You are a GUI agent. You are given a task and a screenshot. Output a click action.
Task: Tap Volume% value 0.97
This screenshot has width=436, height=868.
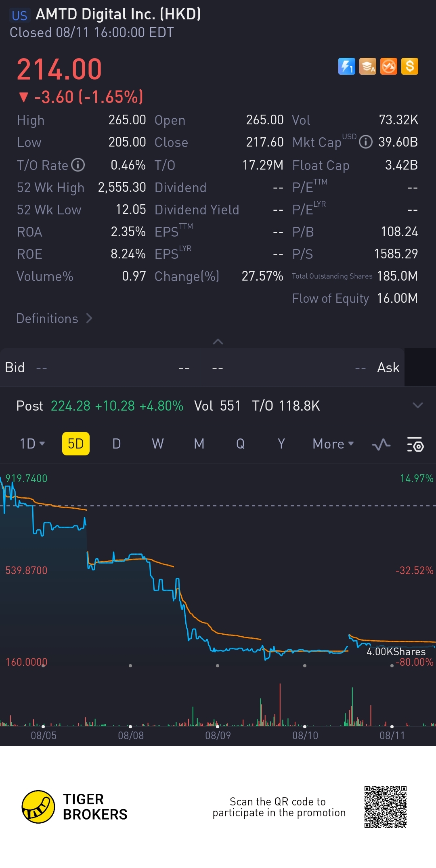click(x=134, y=276)
